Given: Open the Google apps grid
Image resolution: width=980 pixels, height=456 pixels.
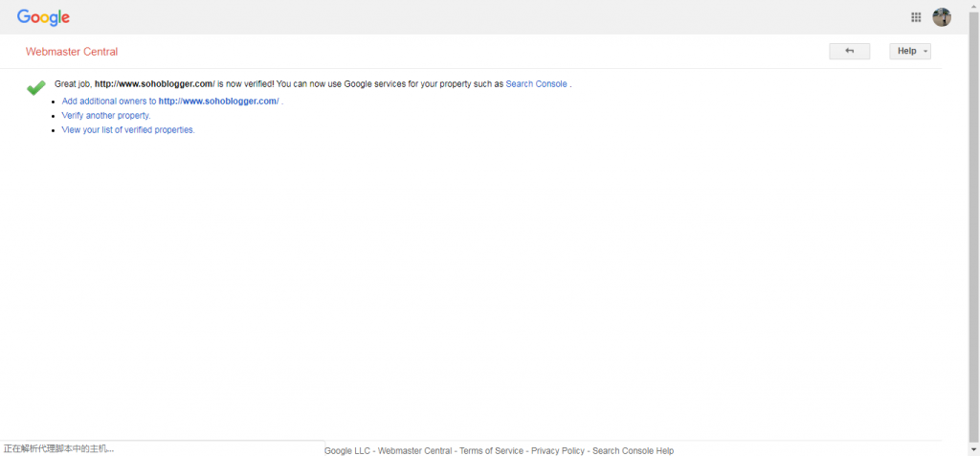Looking at the screenshot, I should (x=916, y=17).
